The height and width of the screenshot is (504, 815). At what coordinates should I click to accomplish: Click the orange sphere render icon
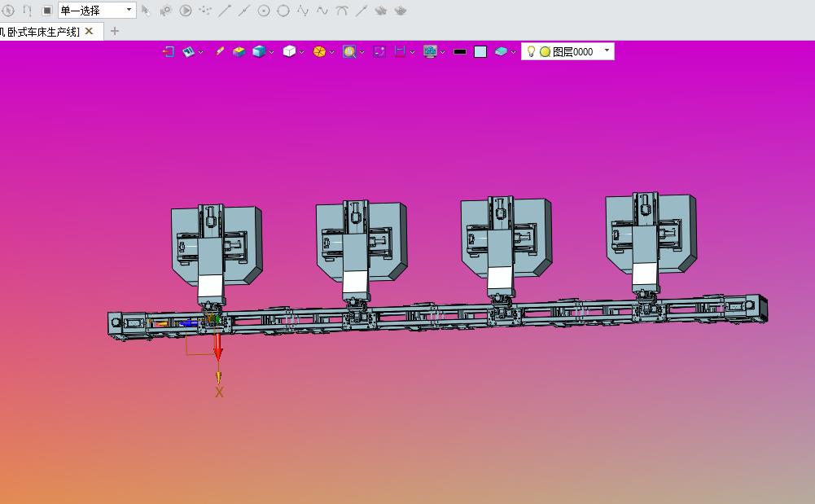(319, 51)
